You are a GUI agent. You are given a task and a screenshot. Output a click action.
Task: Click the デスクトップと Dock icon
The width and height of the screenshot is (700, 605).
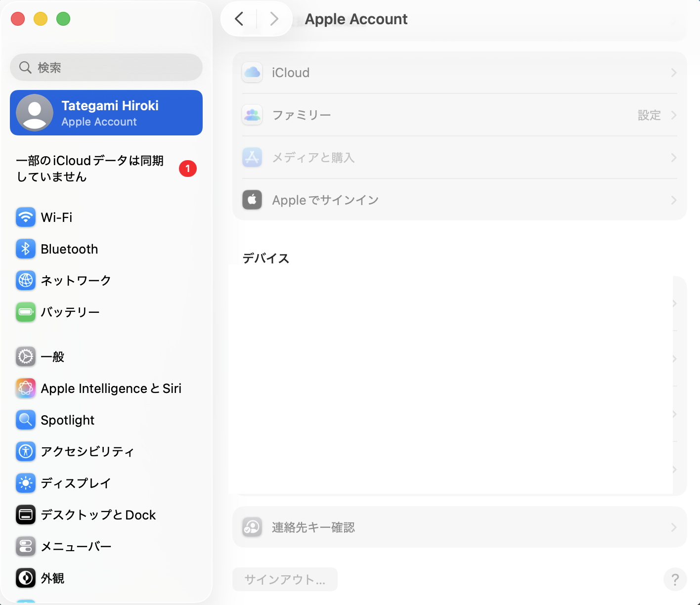click(x=26, y=515)
